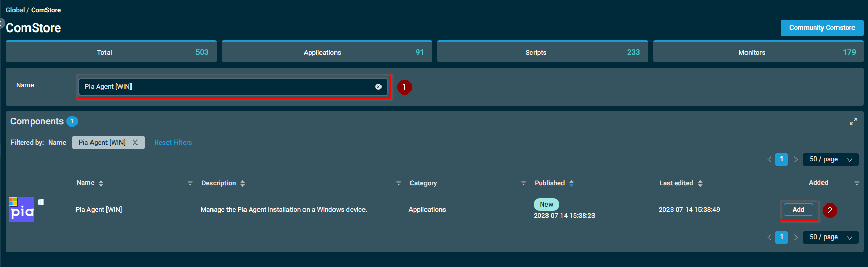Screen dimensions: 868x267
Task: Clear the Name search field with the X icon
Action: coord(378,87)
